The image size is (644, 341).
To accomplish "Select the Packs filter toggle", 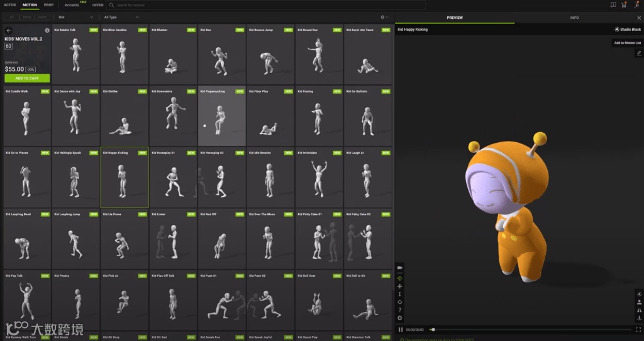I will pos(42,17).
